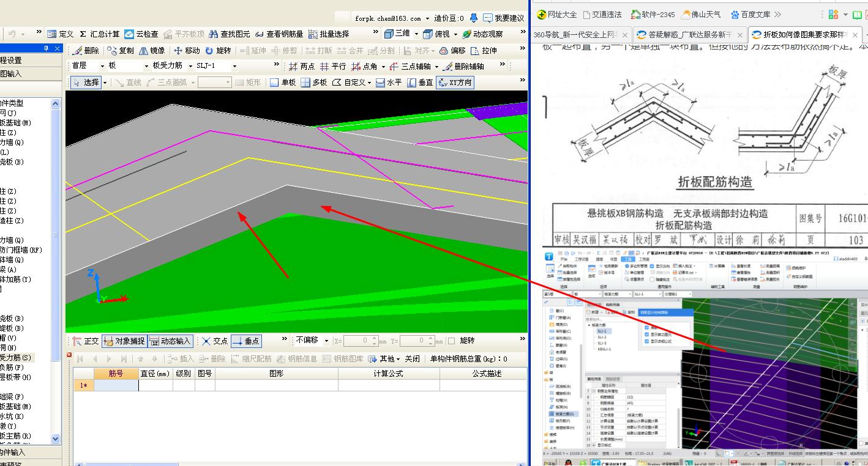
Task: Click the Y coordinate input field
Action: point(417,341)
